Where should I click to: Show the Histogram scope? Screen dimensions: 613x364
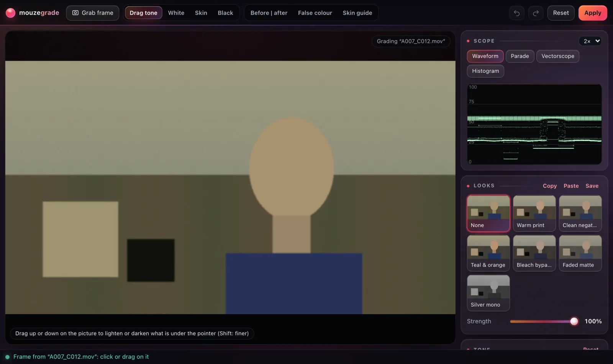[485, 71]
